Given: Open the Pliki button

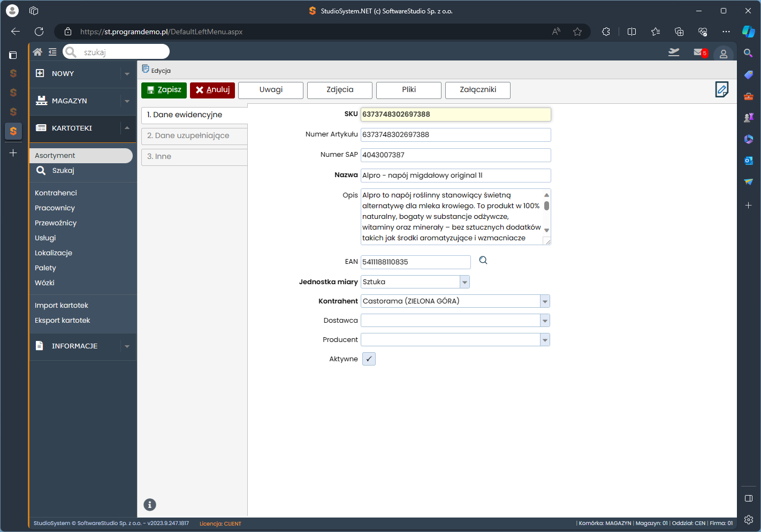Looking at the screenshot, I should point(409,90).
